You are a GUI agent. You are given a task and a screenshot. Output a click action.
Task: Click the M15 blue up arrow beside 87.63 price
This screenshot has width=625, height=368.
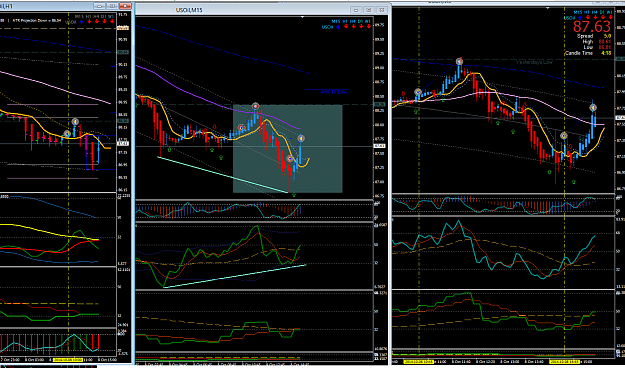pyautogui.click(x=580, y=18)
